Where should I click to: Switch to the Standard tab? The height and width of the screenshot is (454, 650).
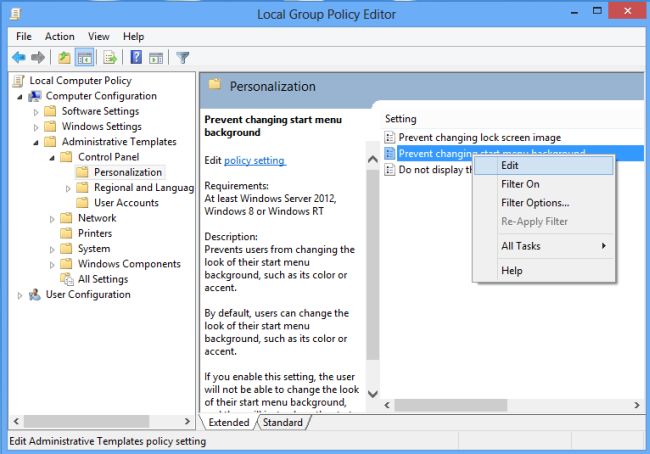tap(283, 422)
